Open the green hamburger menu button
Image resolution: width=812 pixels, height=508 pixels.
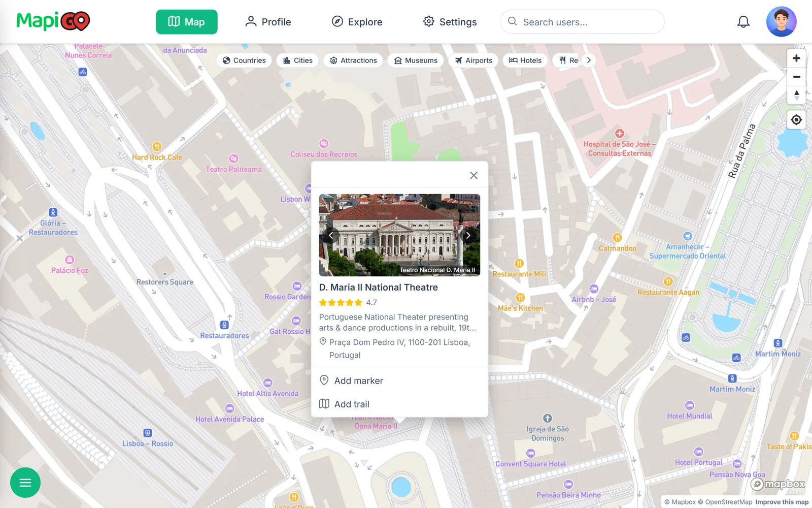[x=25, y=483]
